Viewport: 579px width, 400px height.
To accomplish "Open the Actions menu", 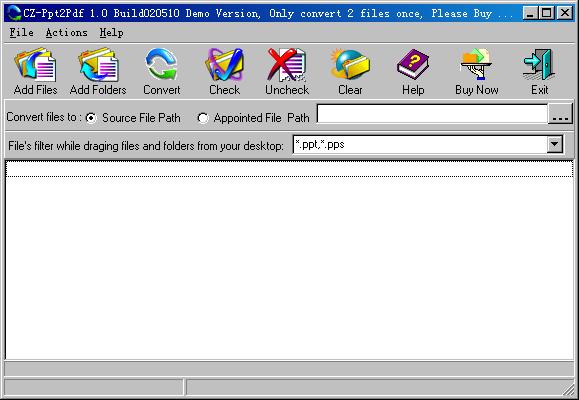I will [66, 33].
